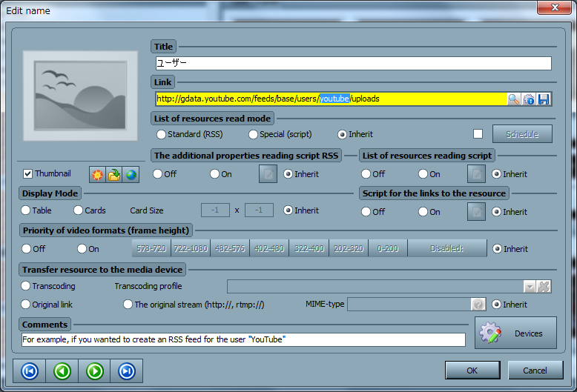Click the Cancel button
577x392 pixels.
[535, 371]
